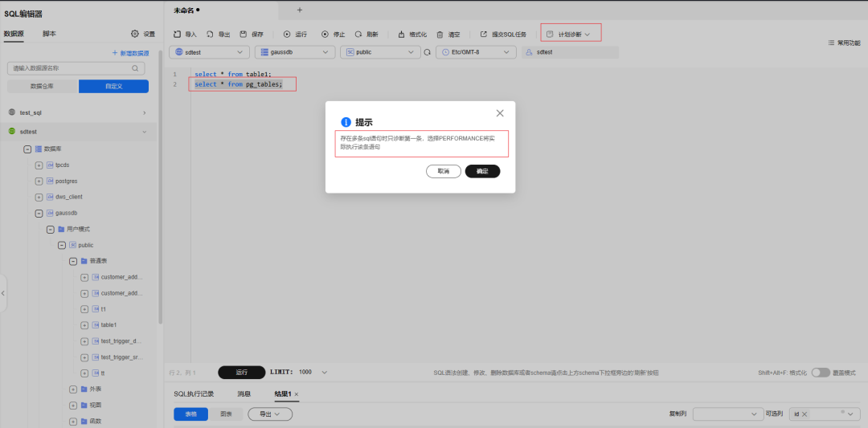Click the tpcds database icon
This screenshot has height=428, width=868.
(50, 165)
